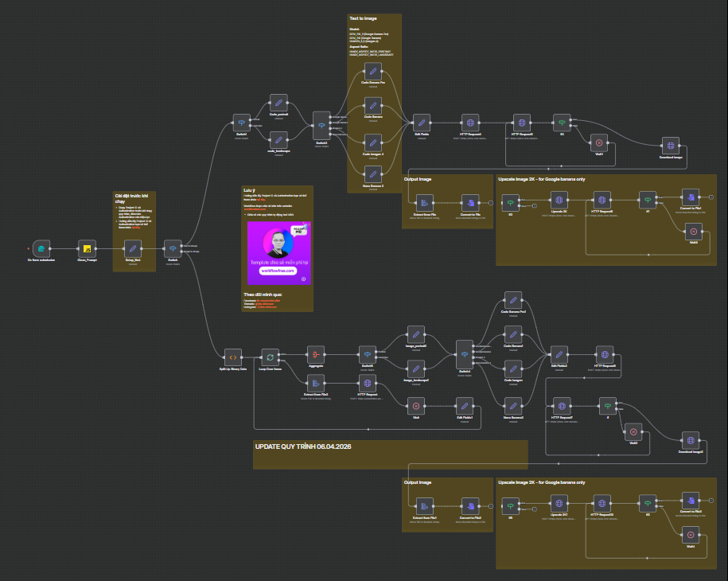Click the Download Image2 node
728x581 pixels.
(x=691, y=440)
